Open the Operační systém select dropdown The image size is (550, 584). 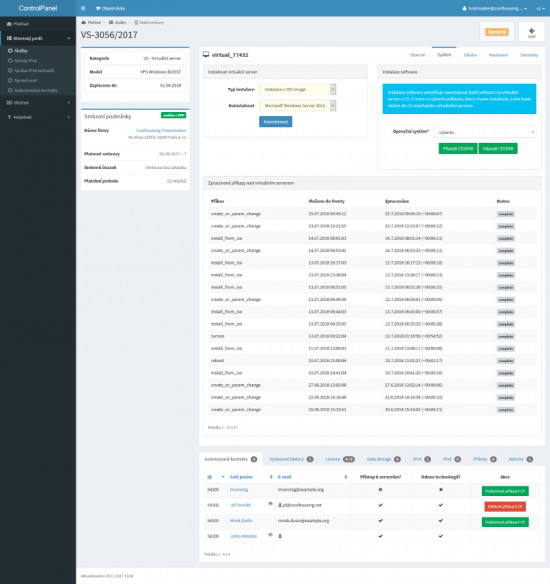point(485,132)
